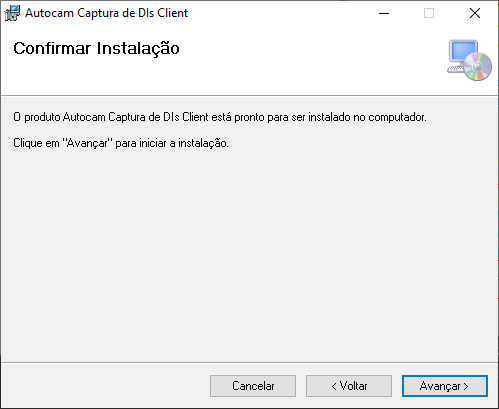Click the word computador ending the first sentence
499x409 pixels.
[x=397, y=117]
